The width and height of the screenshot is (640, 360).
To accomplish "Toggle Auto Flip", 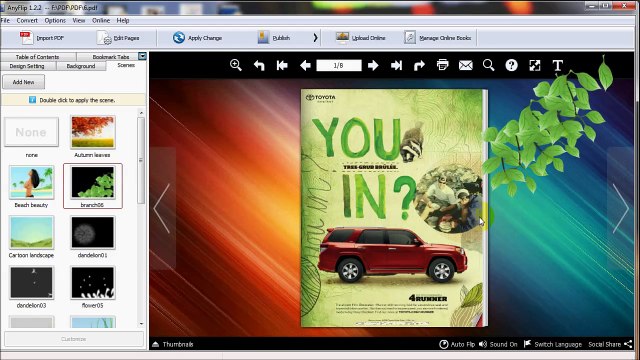I will tap(457, 344).
